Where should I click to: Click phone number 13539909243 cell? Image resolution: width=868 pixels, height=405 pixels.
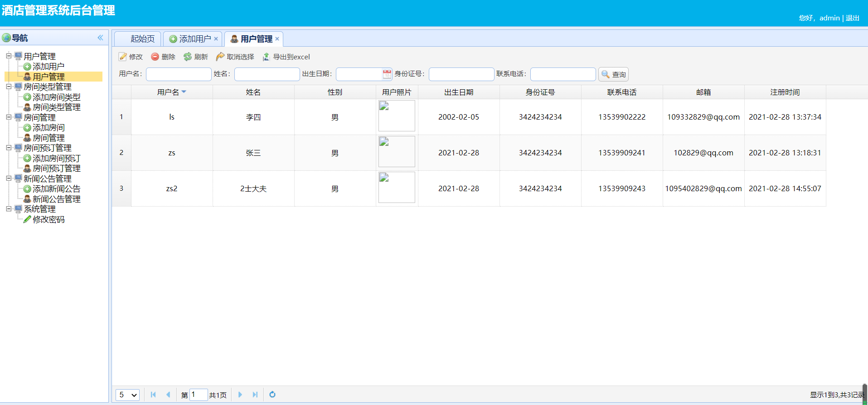[622, 188]
